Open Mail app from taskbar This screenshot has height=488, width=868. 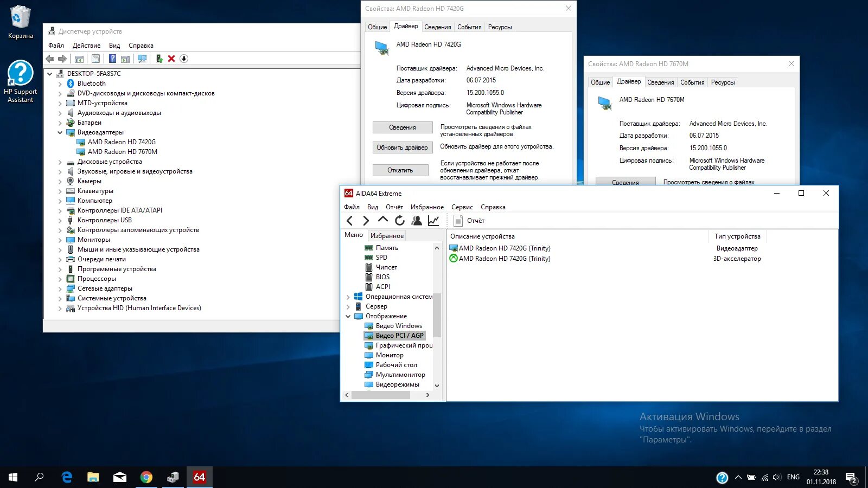[x=120, y=477]
